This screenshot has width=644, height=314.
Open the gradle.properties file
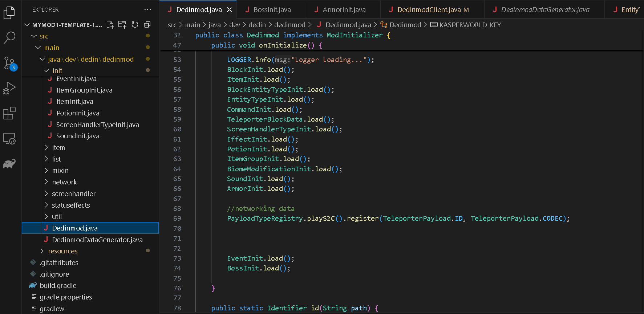pyautogui.click(x=66, y=297)
